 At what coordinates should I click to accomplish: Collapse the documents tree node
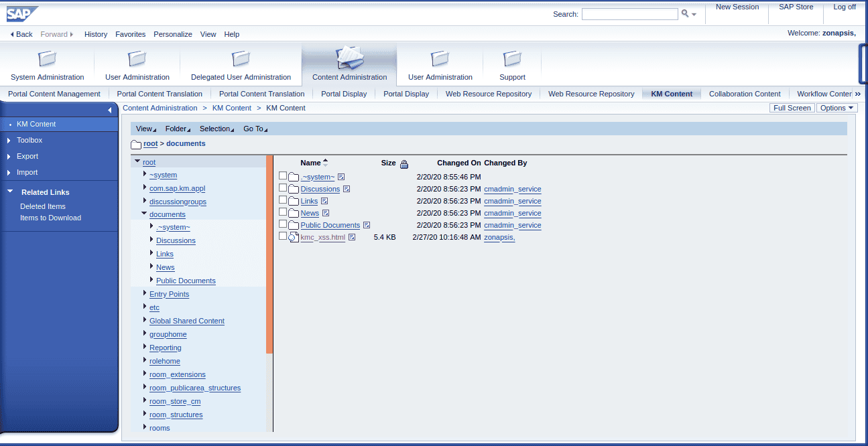144,214
